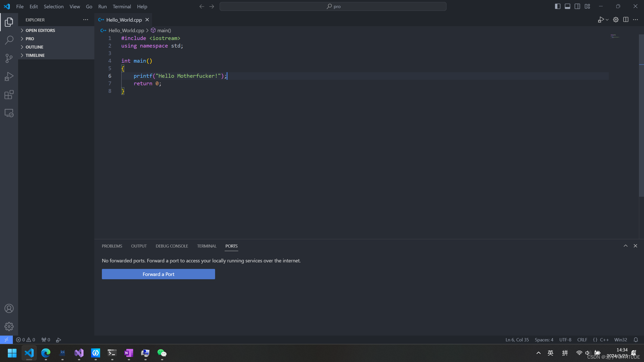Switch to the TERMINAL tab
Viewport: 644px width, 362px height.
click(206, 246)
